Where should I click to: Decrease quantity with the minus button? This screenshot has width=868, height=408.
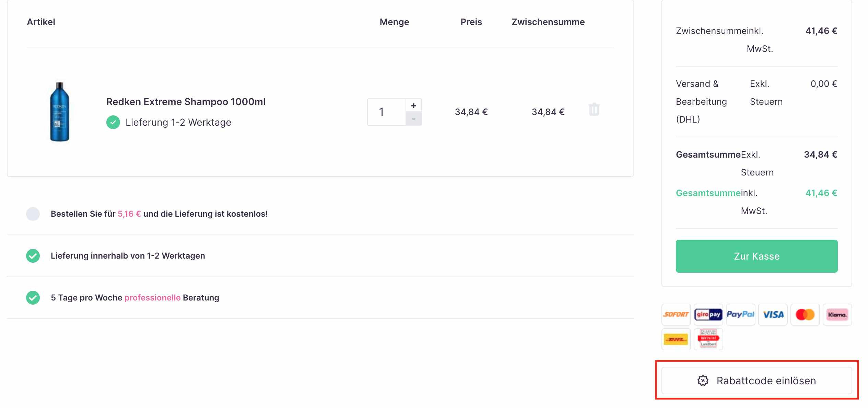(x=414, y=119)
